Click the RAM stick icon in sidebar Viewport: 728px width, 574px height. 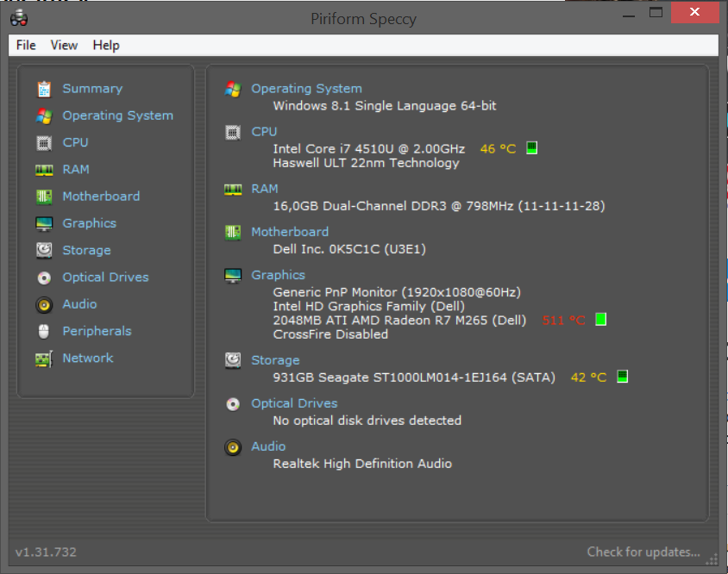click(x=44, y=171)
